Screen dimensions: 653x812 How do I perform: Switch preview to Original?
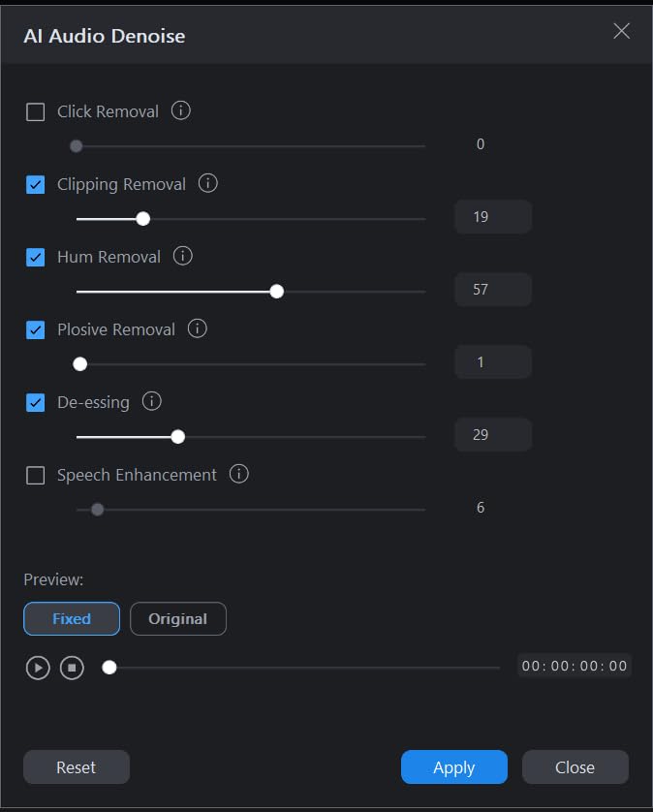(178, 618)
